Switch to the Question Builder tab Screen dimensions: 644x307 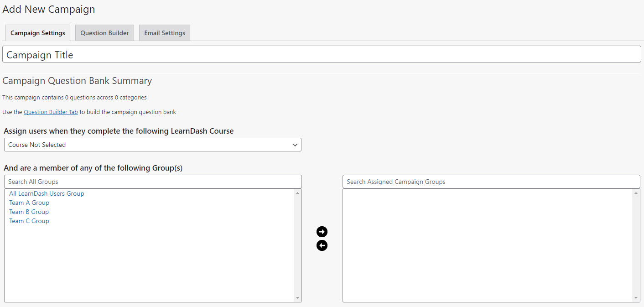point(104,33)
